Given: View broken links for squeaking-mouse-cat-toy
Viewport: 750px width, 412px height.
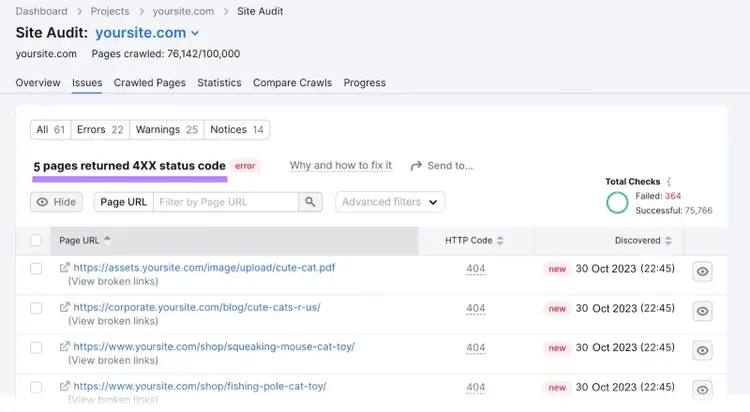Looking at the screenshot, I should tap(113, 360).
